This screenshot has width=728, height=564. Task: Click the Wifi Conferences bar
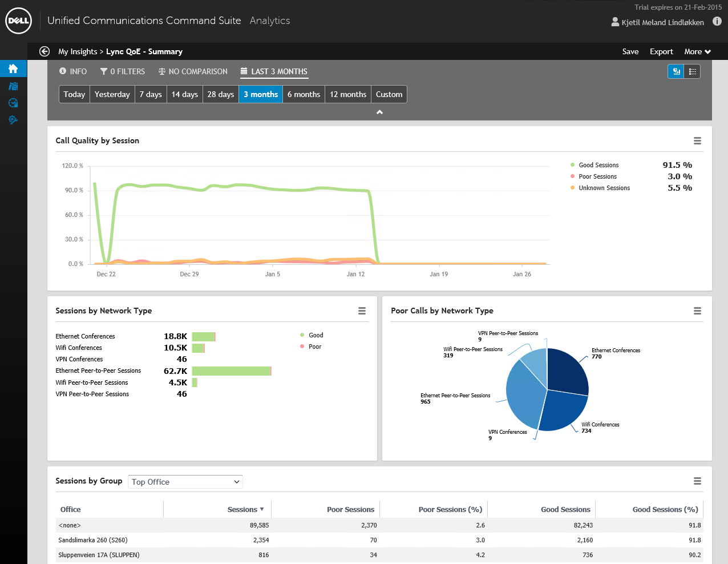coord(198,348)
